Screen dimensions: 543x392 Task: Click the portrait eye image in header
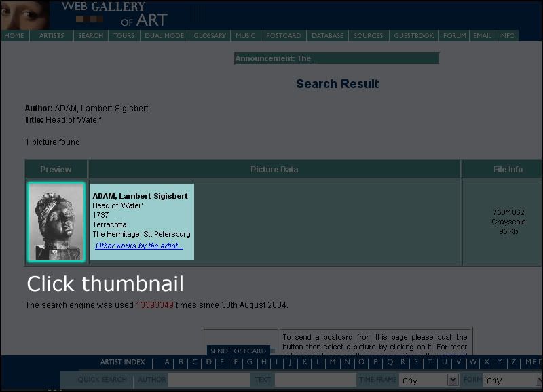click(x=24, y=15)
